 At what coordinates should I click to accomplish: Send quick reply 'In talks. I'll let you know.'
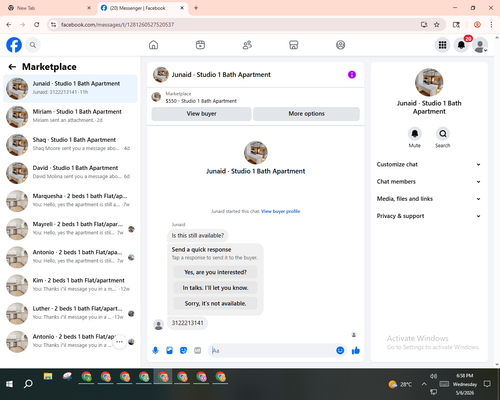click(x=215, y=288)
